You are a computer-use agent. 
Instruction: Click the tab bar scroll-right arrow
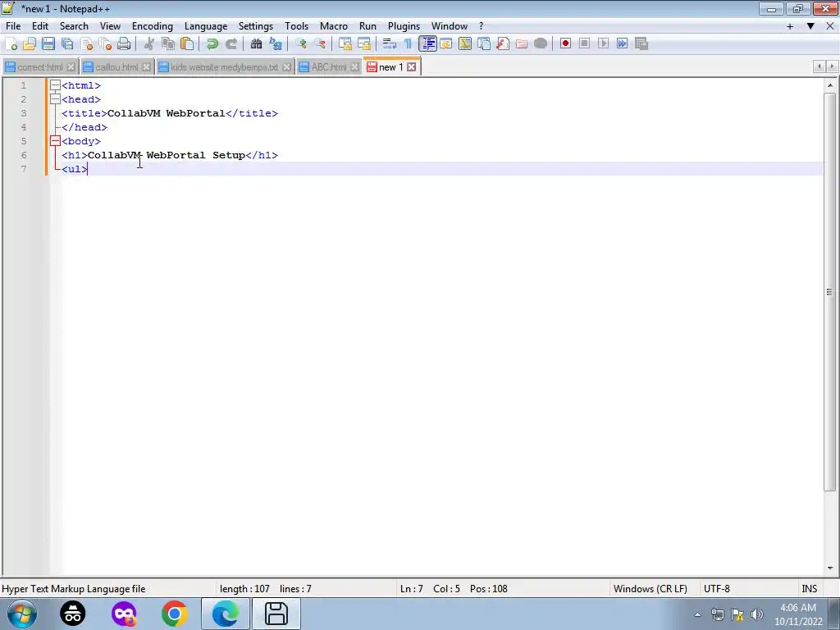(x=832, y=66)
